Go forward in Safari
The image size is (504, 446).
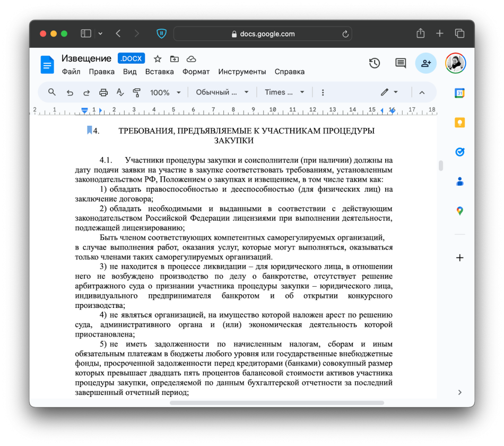point(136,33)
